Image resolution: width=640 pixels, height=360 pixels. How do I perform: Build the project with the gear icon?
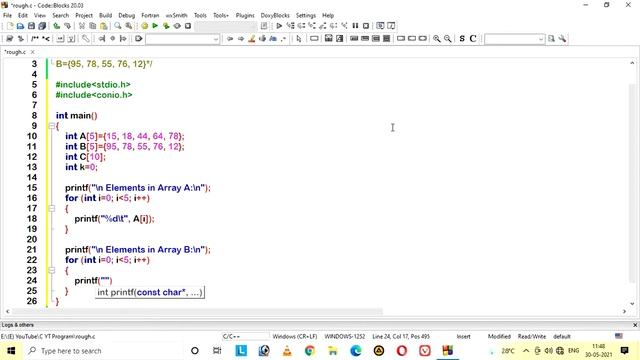pos(144,26)
